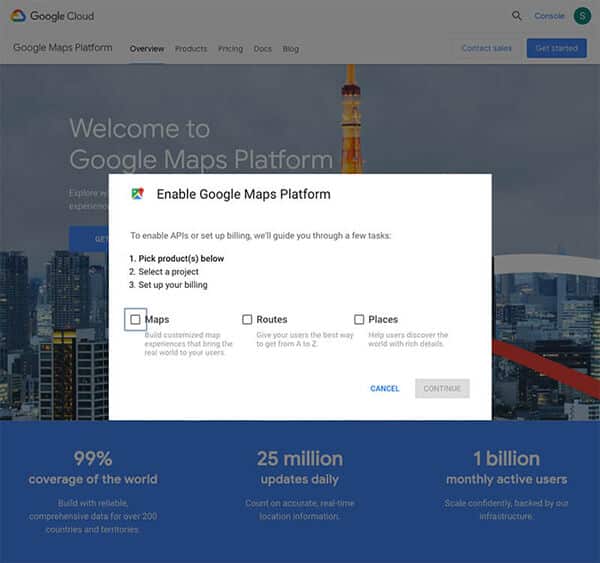The image size is (600, 563).
Task: Click the Maps label text
Action: (157, 320)
